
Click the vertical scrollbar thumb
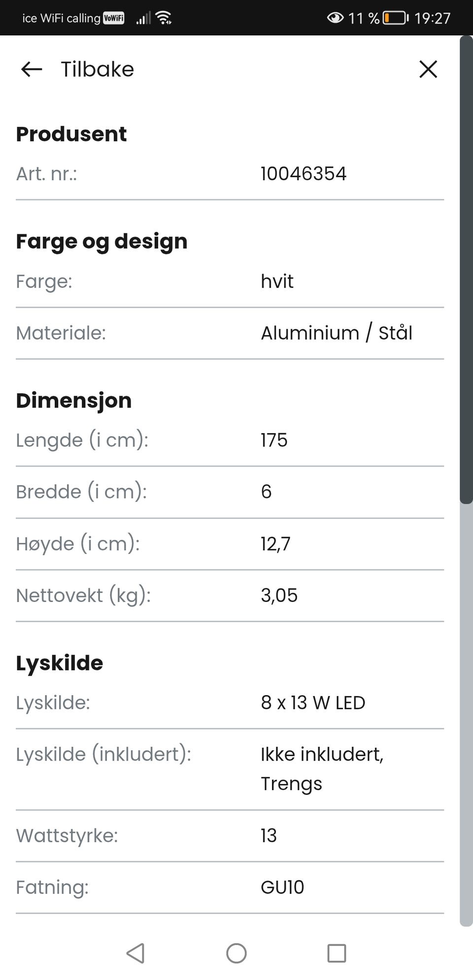[466, 270]
